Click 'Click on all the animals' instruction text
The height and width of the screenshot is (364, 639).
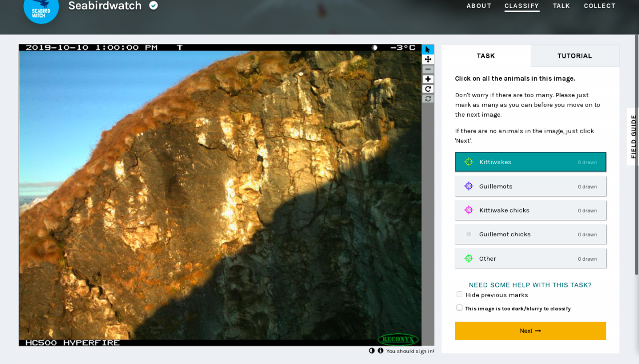(515, 79)
